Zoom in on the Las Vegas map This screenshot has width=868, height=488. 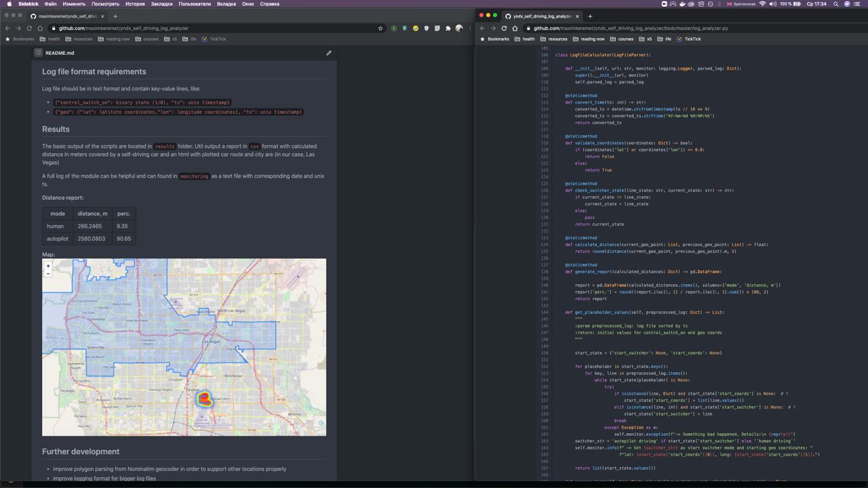[x=48, y=266]
